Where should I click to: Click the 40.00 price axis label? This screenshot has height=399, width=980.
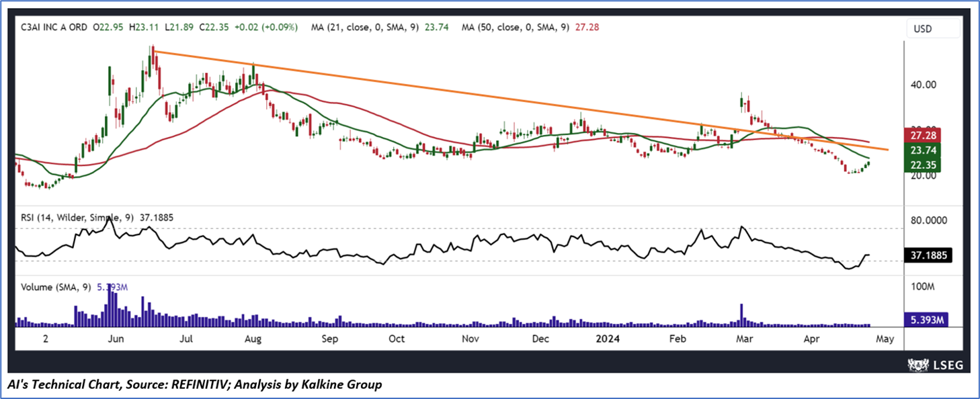point(924,85)
